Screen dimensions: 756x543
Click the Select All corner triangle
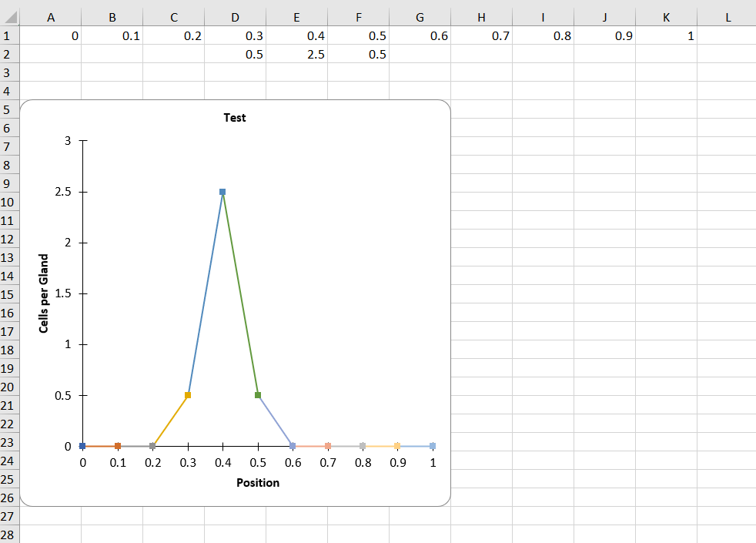coord(9,18)
